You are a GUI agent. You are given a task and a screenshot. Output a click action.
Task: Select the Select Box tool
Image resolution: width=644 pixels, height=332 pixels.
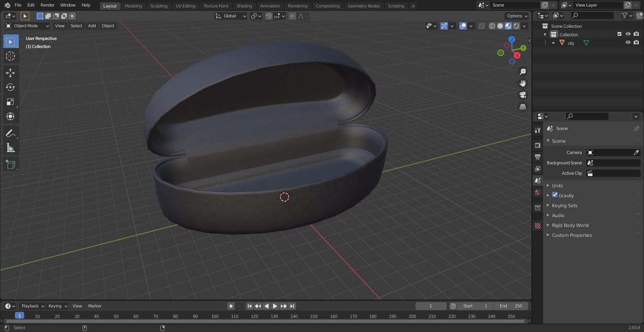10,42
